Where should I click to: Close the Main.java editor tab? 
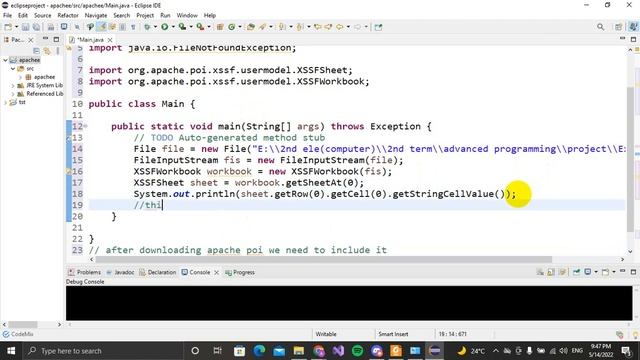(110, 40)
